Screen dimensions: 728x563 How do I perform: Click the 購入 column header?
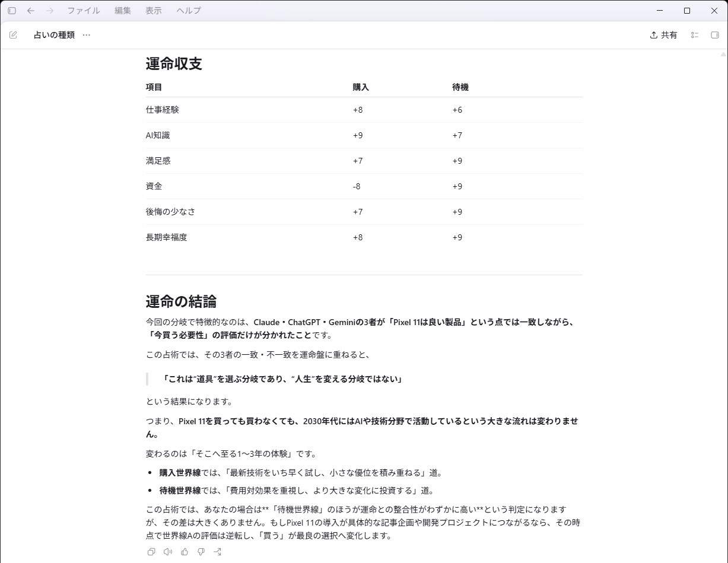coord(361,87)
